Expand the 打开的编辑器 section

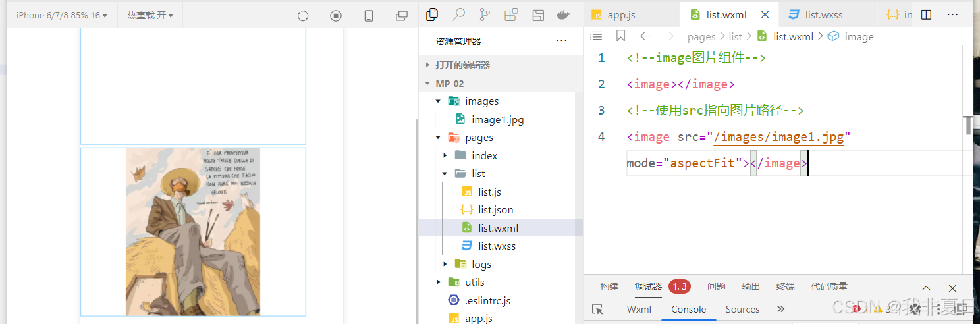(x=501, y=65)
